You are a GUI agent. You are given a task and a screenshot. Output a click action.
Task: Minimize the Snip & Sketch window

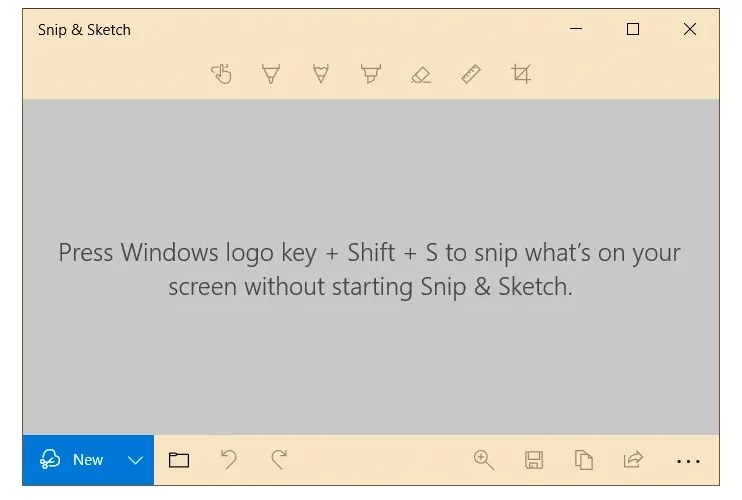point(576,29)
